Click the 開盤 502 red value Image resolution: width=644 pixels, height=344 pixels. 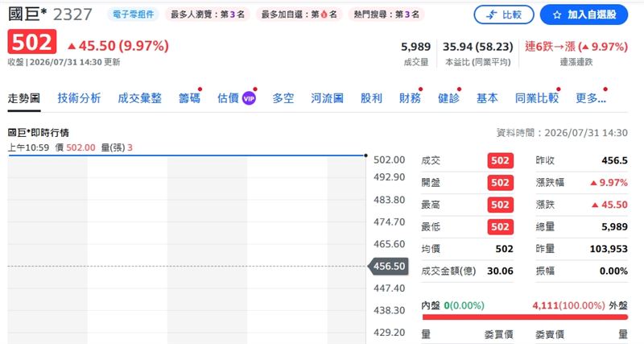point(500,183)
